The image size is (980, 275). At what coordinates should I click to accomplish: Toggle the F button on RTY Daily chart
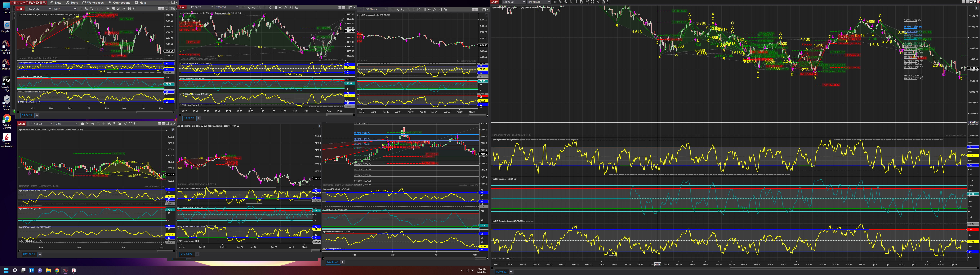[173, 129]
